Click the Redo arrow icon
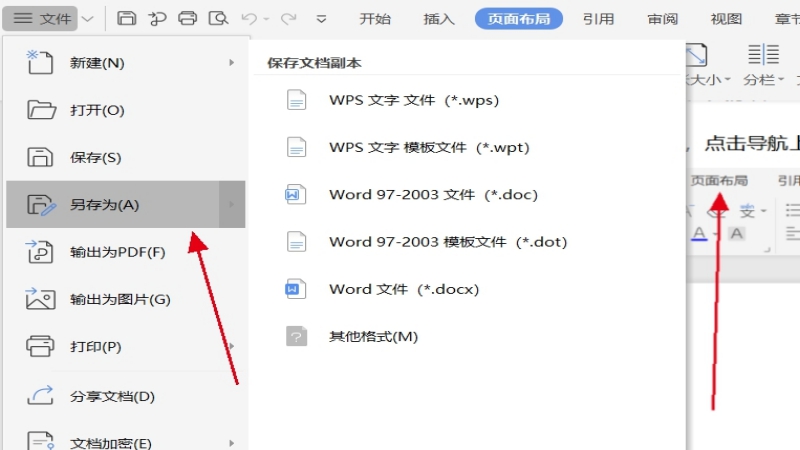 pos(288,18)
